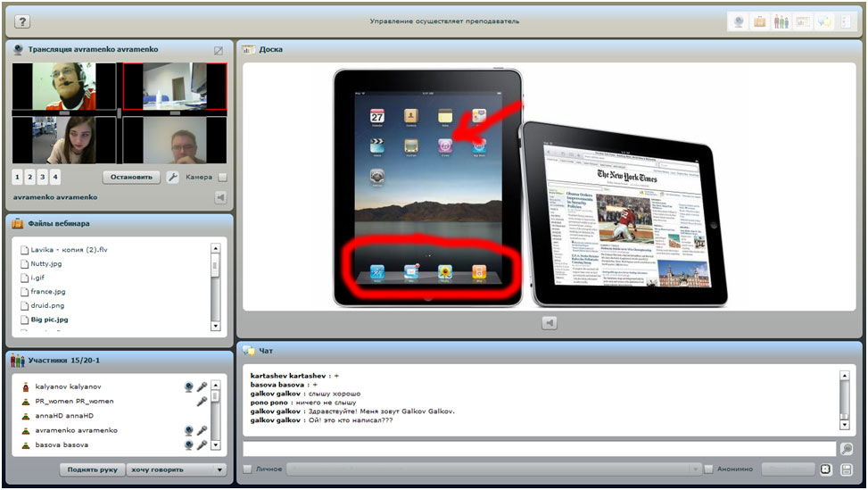Select file i.gif
Viewport: 868px width, 490px height.
37,278
